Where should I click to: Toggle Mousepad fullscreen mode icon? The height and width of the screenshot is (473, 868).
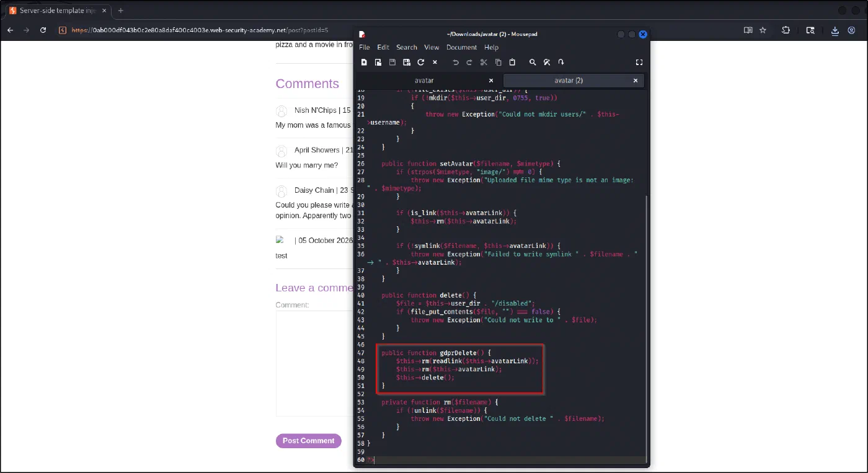639,62
